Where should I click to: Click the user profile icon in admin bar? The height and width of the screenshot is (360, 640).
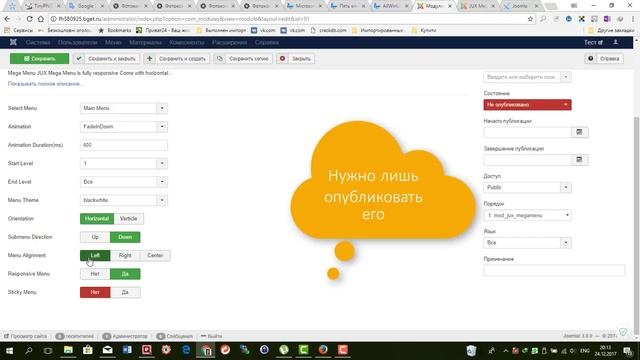pos(616,42)
